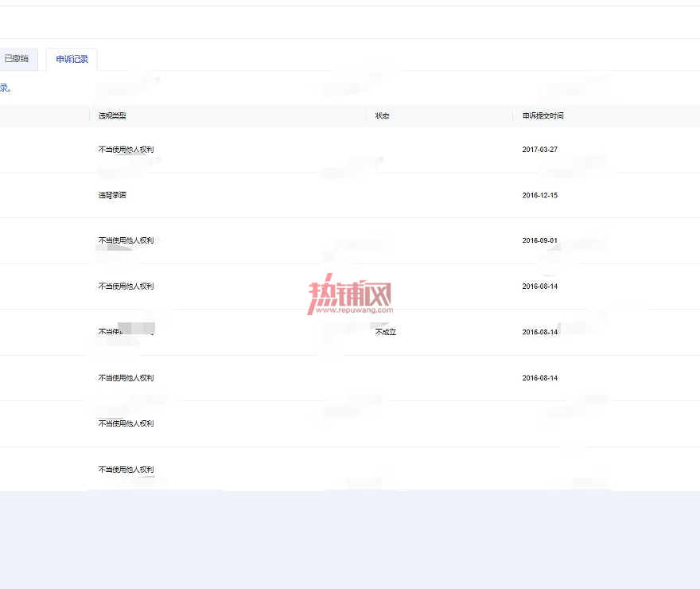The image size is (700, 589).
Task: Click the date 2016-12-15
Action: click(540, 195)
